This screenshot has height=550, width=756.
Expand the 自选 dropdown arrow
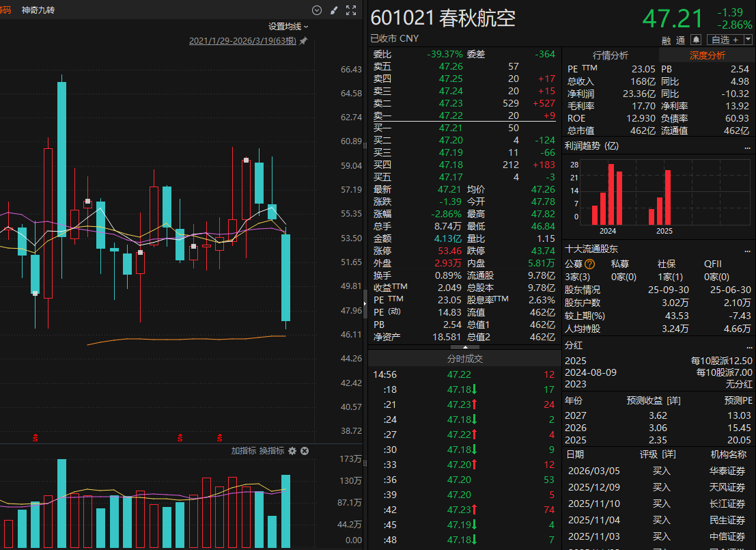746,40
